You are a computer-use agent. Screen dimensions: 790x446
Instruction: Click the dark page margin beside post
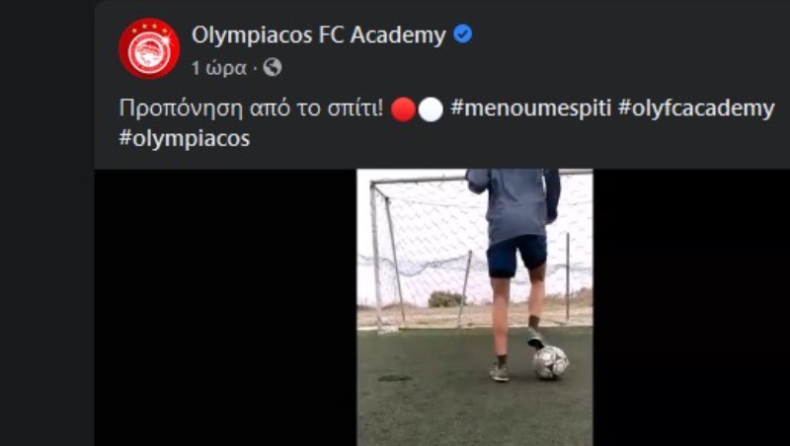(47, 223)
